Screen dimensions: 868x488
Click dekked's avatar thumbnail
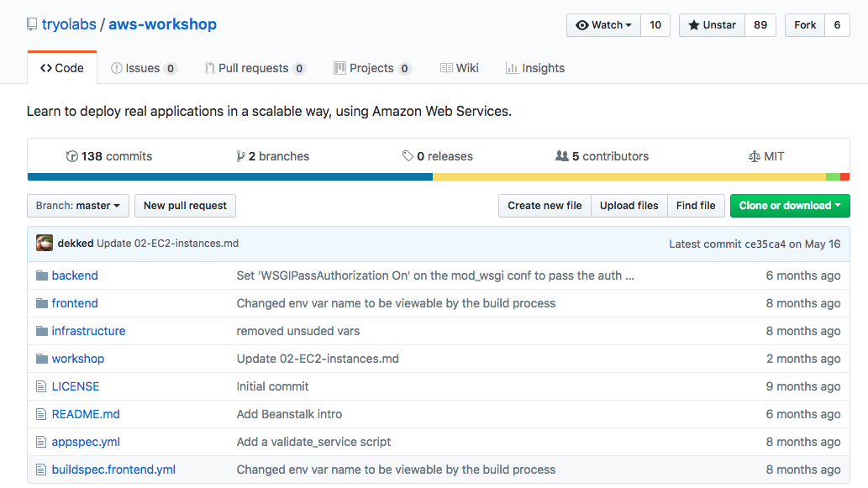tap(45, 243)
